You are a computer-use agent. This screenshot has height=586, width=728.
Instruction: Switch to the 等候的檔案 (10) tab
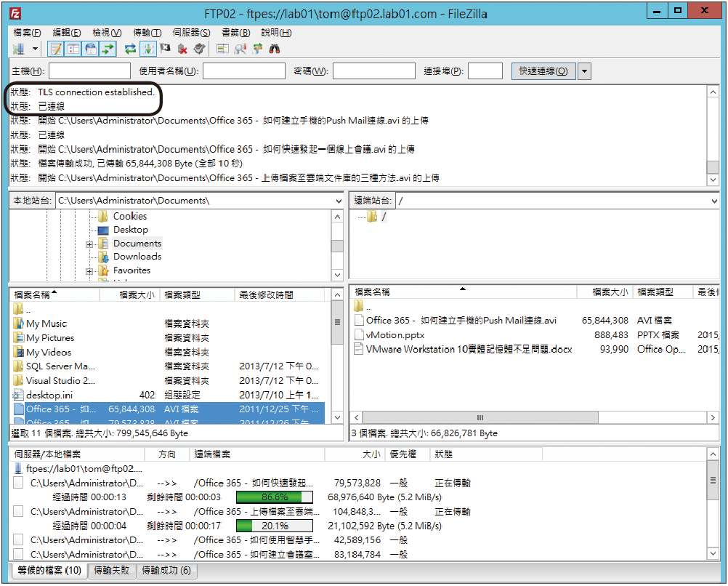(49, 570)
